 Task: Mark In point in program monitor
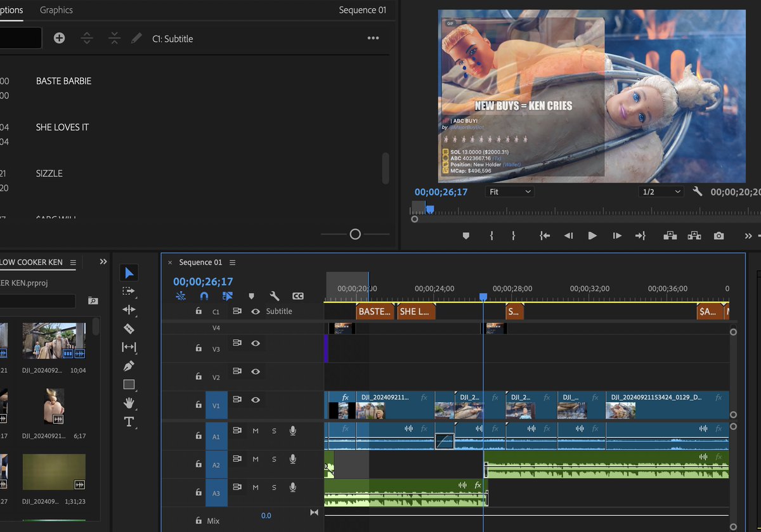click(491, 235)
